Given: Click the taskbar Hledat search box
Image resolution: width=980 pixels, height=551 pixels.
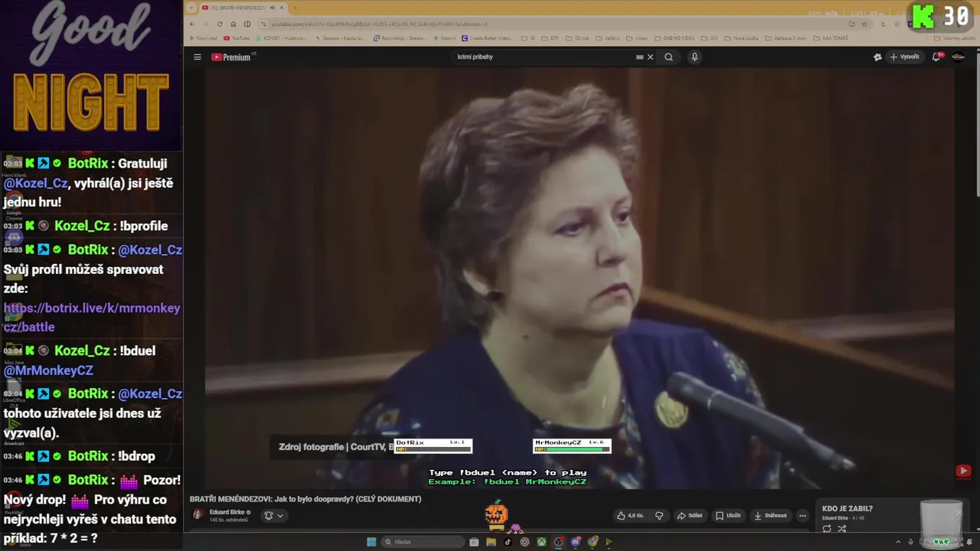Looking at the screenshot, I should [x=423, y=542].
